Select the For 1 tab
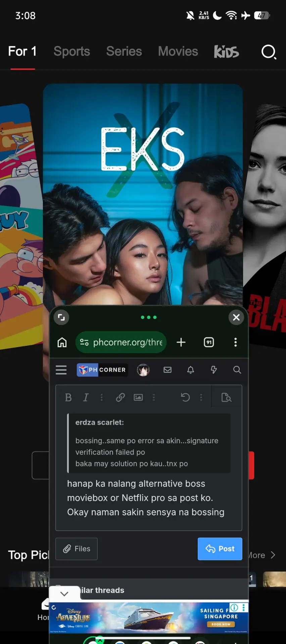The height and width of the screenshot is (644, 286). pyautogui.click(x=22, y=51)
